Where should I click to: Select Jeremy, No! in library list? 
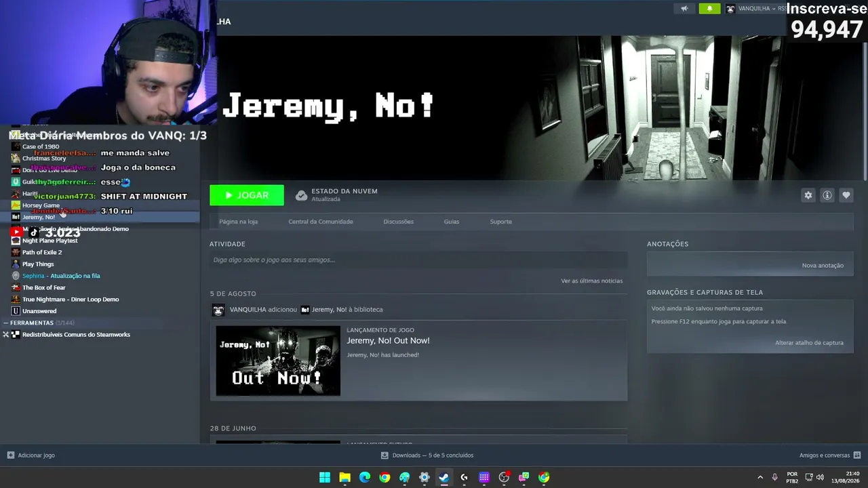pos(39,217)
